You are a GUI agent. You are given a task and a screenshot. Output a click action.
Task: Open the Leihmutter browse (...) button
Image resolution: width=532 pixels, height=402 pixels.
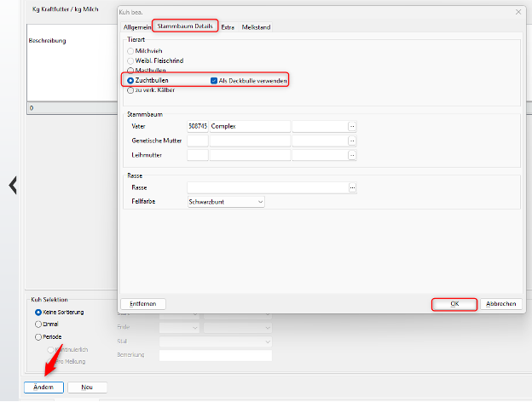(352, 155)
